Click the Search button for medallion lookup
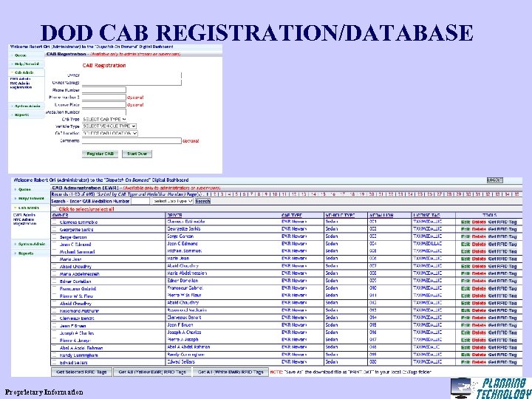The image size is (532, 399). 202,201
